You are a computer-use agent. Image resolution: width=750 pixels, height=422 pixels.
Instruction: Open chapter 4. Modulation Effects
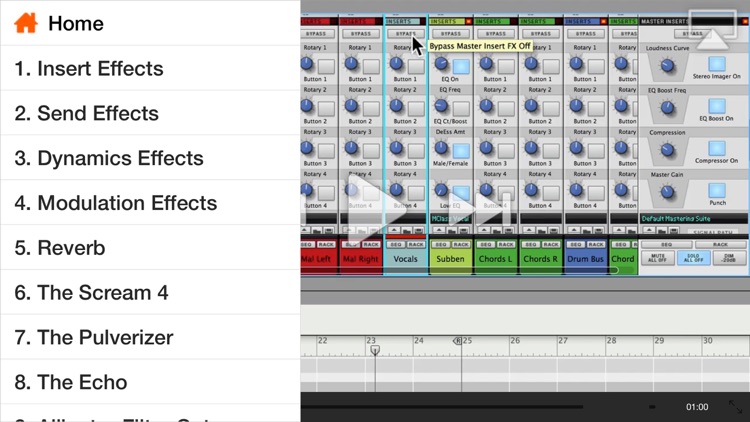tap(150, 203)
